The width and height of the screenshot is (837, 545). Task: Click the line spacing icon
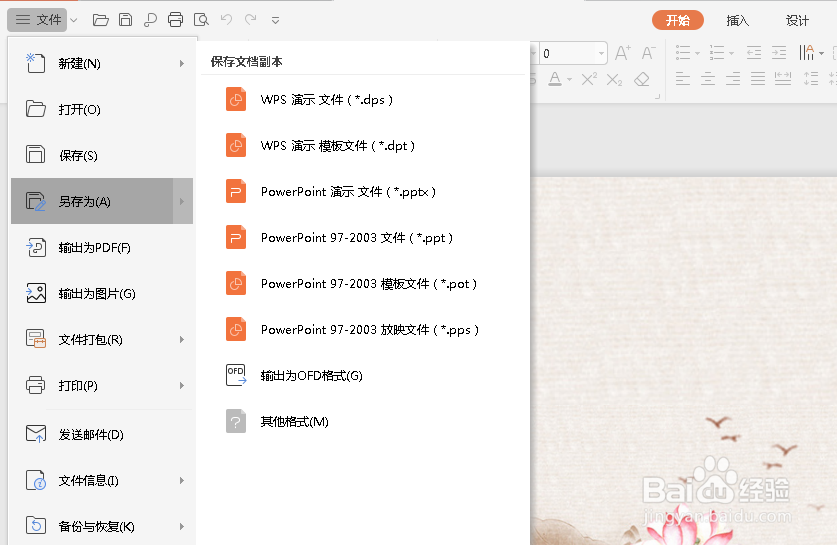click(x=811, y=79)
